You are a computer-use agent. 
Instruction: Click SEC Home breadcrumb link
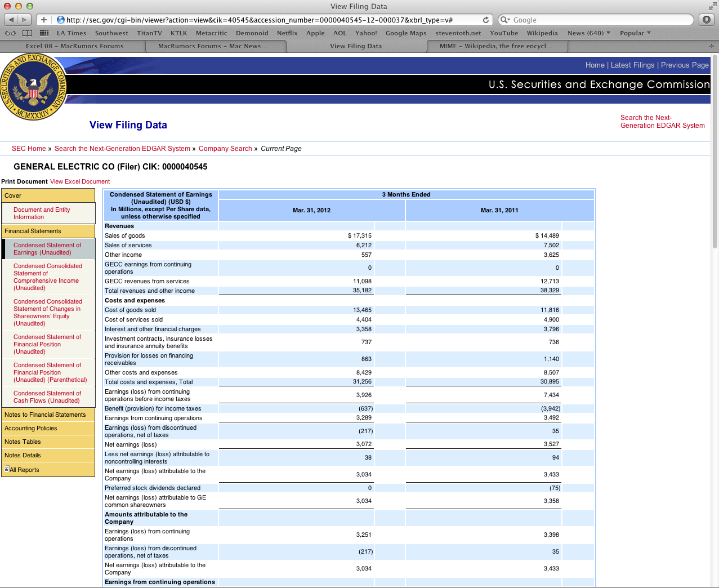tap(29, 149)
